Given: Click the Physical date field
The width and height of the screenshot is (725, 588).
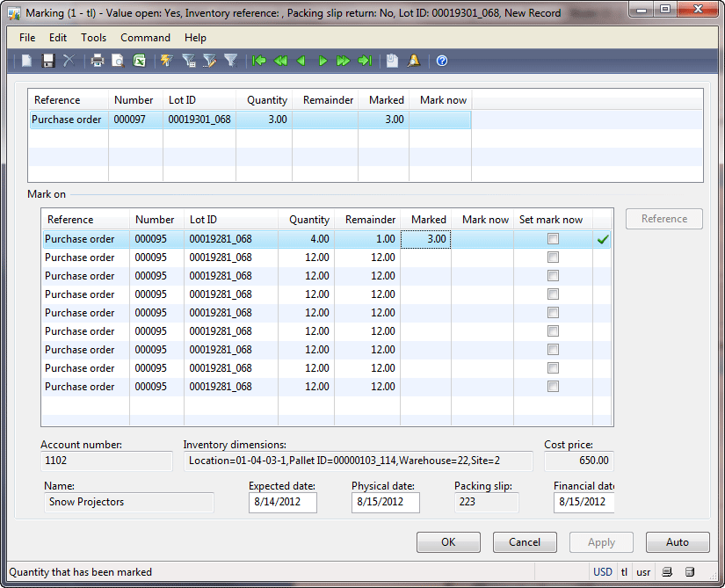Looking at the screenshot, I should click(x=385, y=503).
